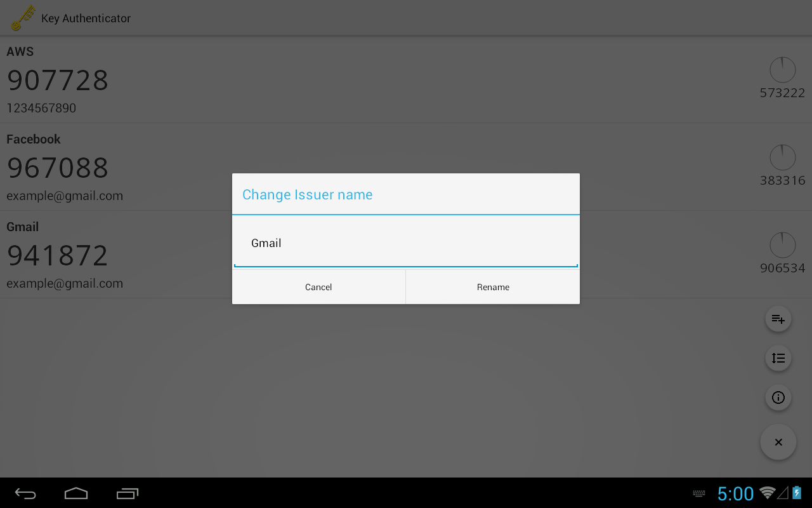Tap the battery charging icon

(x=797, y=493)
